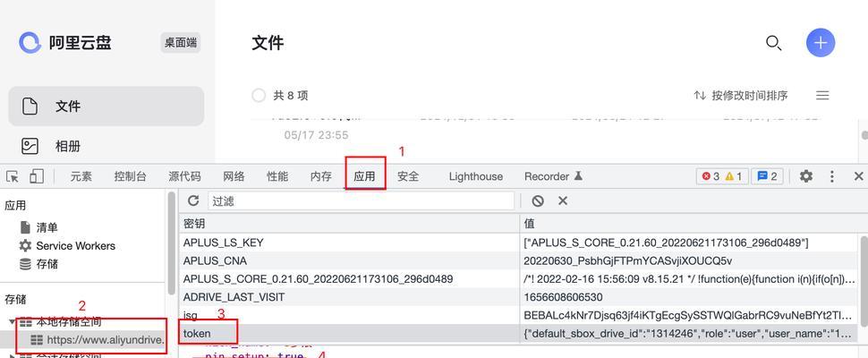Switch to the 安全 tab
The width and height of the screenshot is (868, 358).
click(409, 176)
